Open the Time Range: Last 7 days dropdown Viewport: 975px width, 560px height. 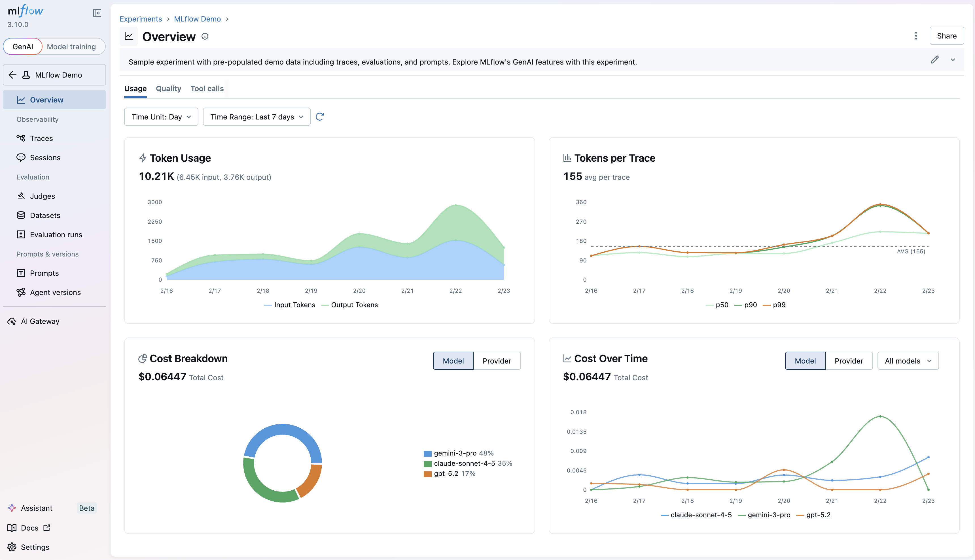pos(256,117)
